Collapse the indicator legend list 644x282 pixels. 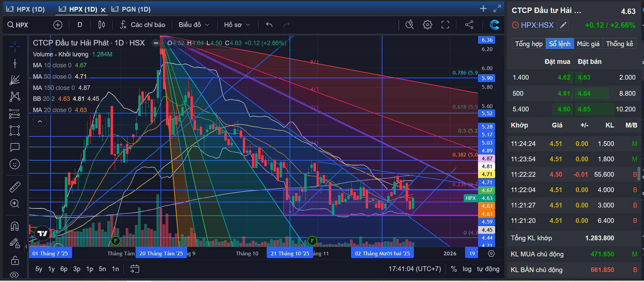(40, 121)
